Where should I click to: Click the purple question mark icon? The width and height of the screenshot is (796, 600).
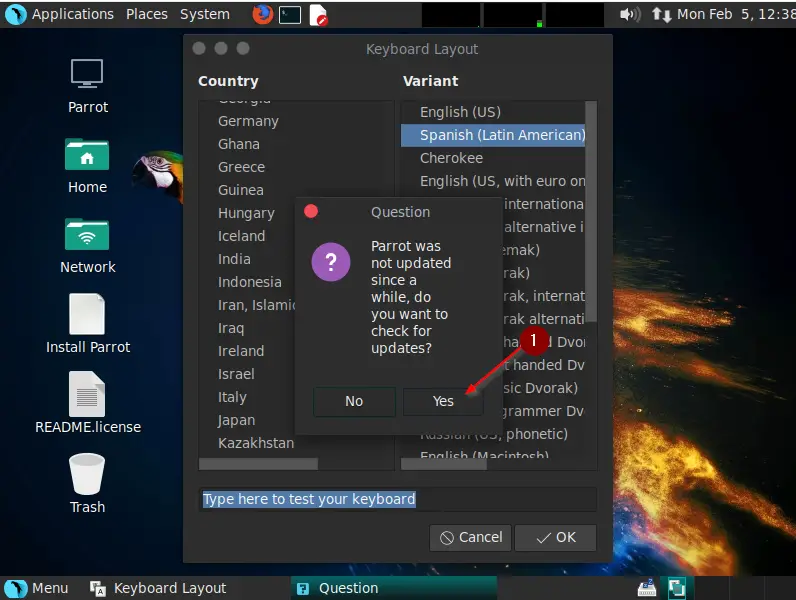[331, 262]
